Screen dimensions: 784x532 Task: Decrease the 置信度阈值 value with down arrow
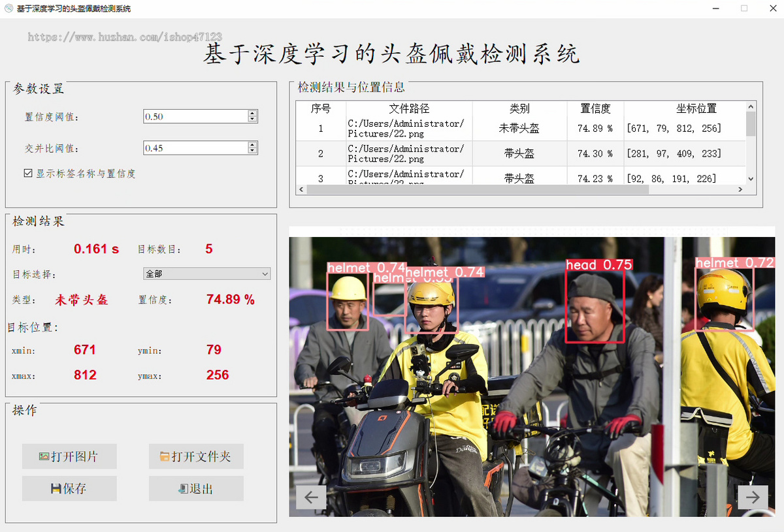(x=253, y=119)
